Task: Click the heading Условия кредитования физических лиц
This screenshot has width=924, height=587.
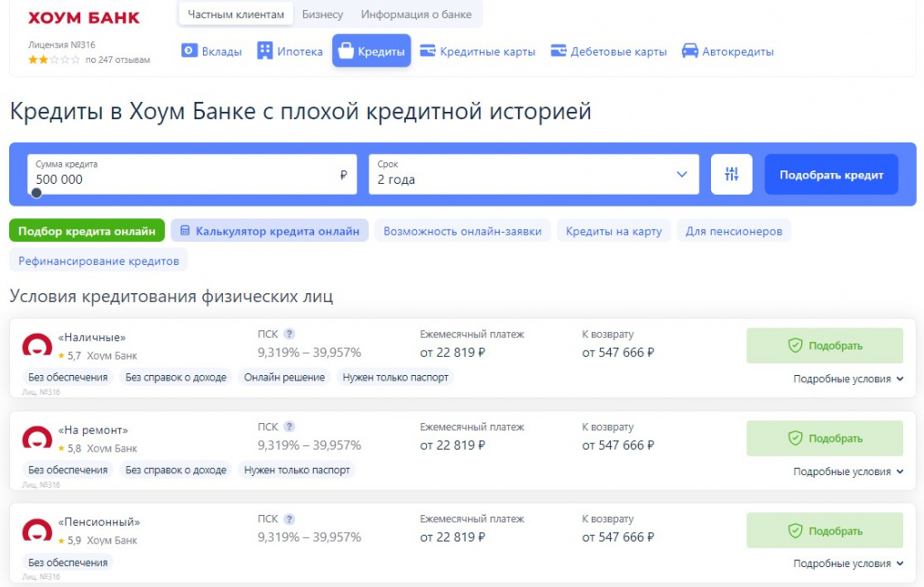Action: click(x=171, y=296)
